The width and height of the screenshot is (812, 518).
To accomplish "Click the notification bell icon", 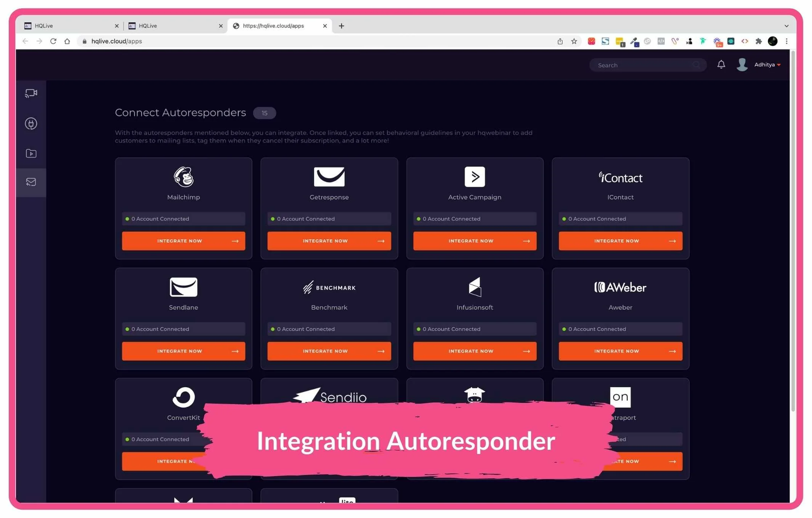I will pos(721,64).
